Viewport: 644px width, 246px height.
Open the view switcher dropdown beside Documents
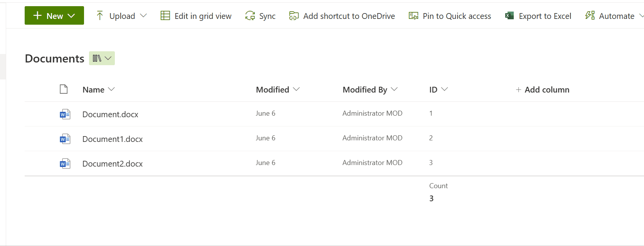point(102,58)
